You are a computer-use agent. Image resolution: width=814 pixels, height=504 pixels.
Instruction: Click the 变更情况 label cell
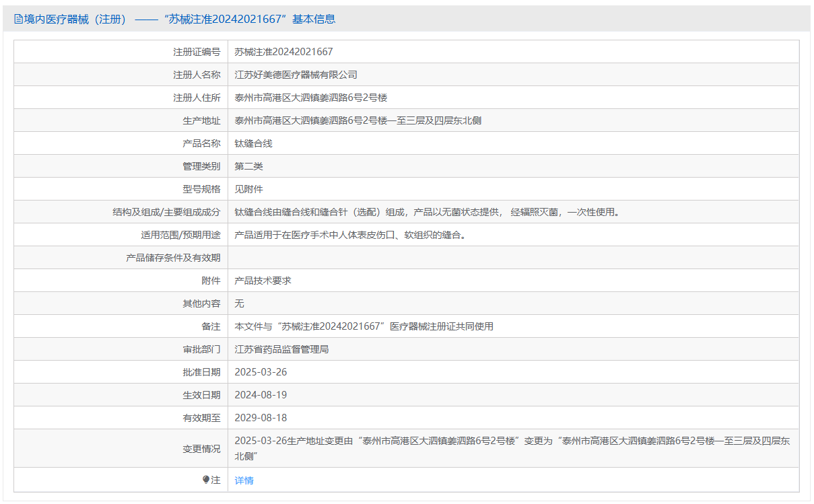[121, 448]
